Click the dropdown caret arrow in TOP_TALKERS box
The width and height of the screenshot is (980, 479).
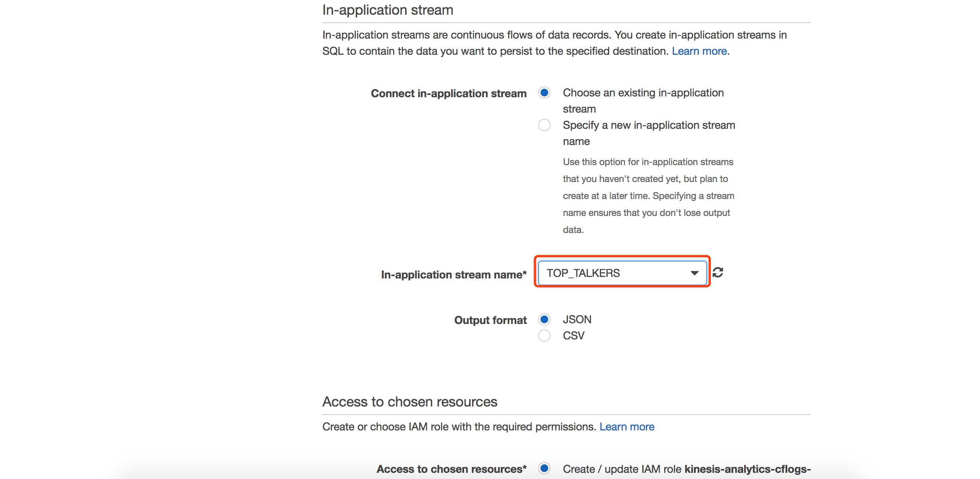[694, 273]
